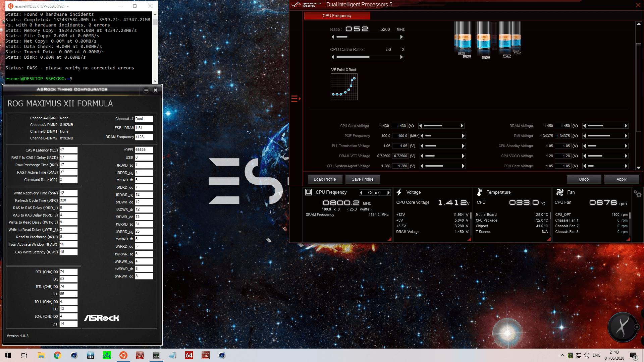Open Google Chrome from the taskbar
644x362 pixels.
[57, 355]
